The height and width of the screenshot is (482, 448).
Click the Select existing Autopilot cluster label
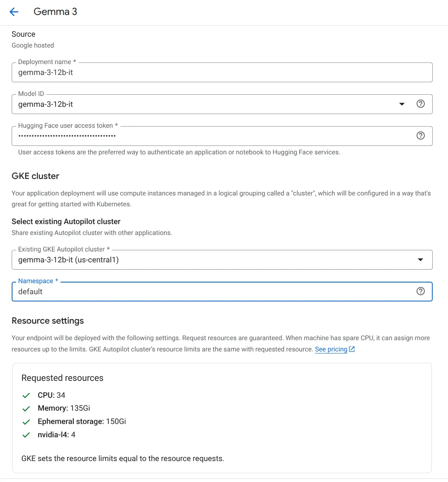(66, 221)
